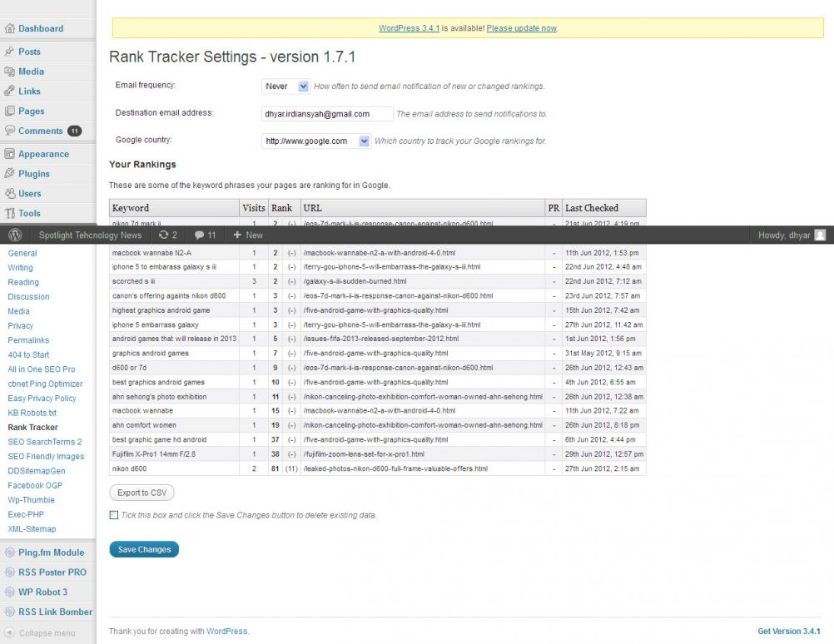
Task: Click the '29th Jun 2012, 12:57 pm' date cell
Action: (x=603, y=454)
